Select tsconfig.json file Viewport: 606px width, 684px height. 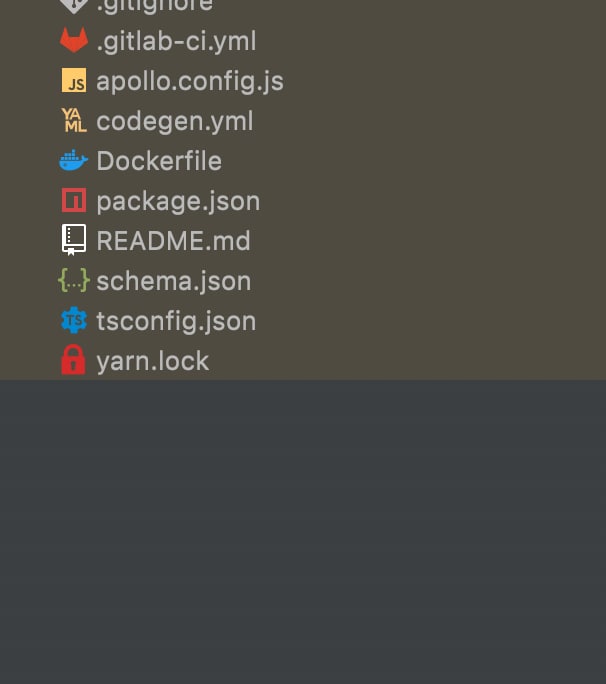point(176,321)
